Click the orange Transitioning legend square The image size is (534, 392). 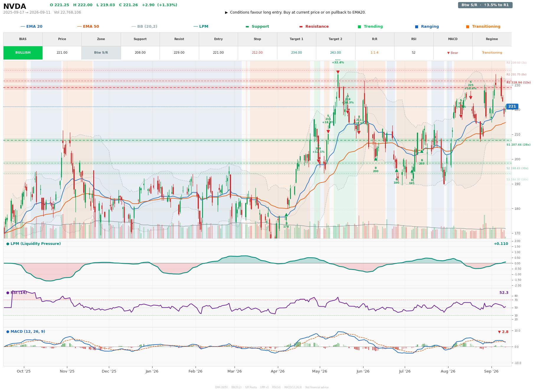pos(468,27)
